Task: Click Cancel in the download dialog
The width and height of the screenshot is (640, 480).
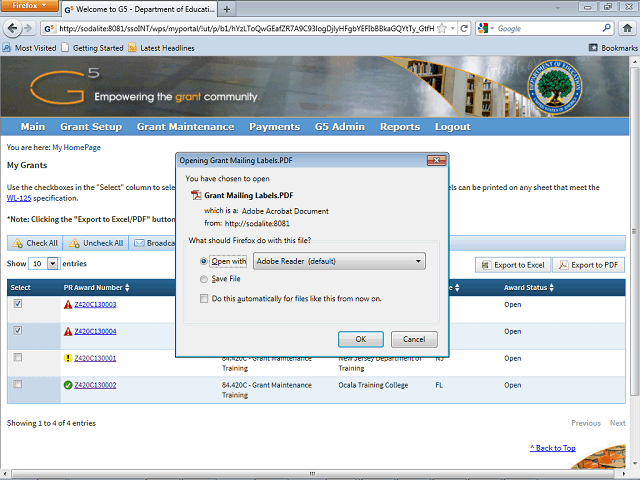Action: [414, 339]
